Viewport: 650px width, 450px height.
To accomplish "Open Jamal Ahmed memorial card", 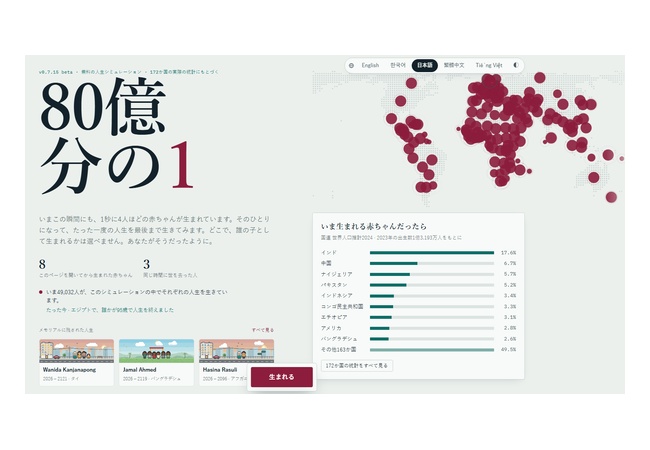I will pyautogui.click(x=156, y=362).
